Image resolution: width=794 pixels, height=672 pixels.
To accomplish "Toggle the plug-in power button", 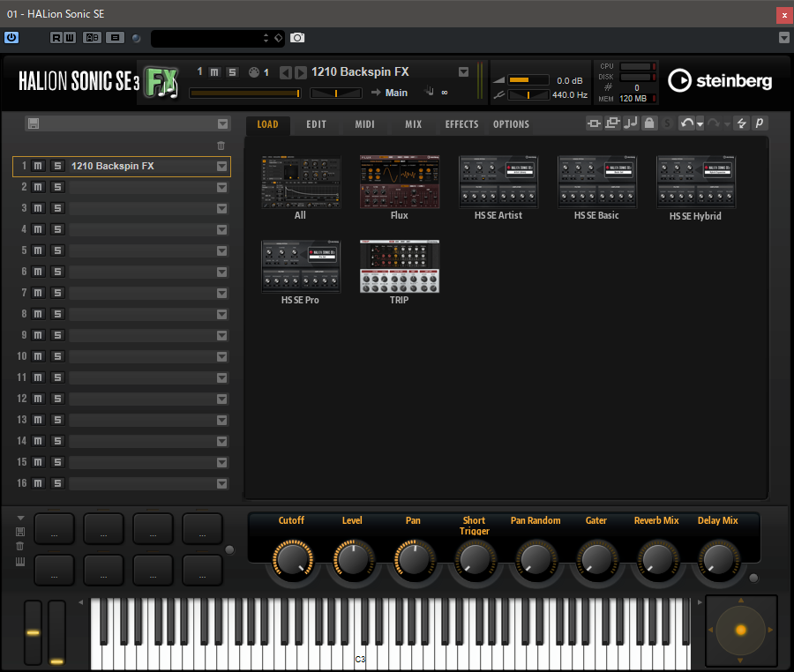I will [11, 37].
